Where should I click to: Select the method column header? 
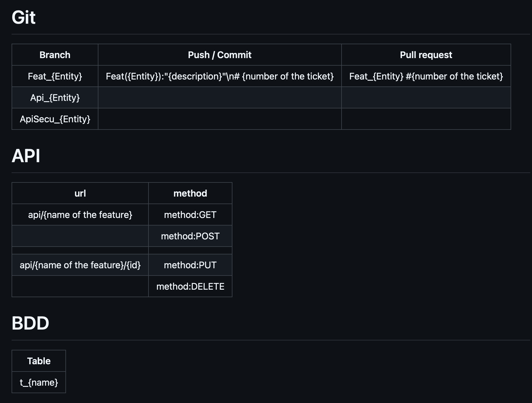coord(190,193)
